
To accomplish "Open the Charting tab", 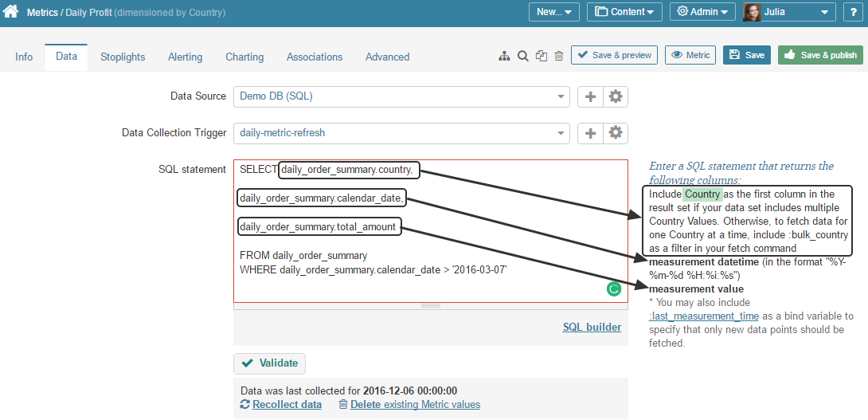I will [244, 57].
